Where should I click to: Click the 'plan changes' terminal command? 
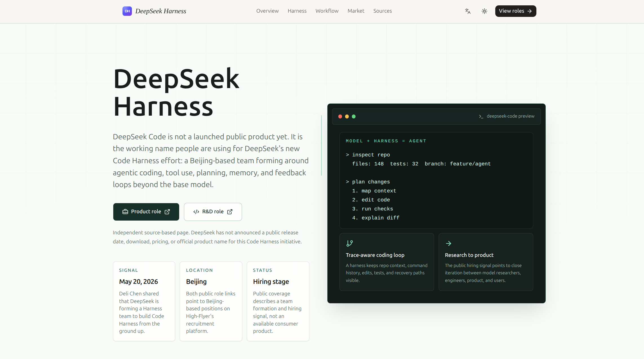click(371, 182)
